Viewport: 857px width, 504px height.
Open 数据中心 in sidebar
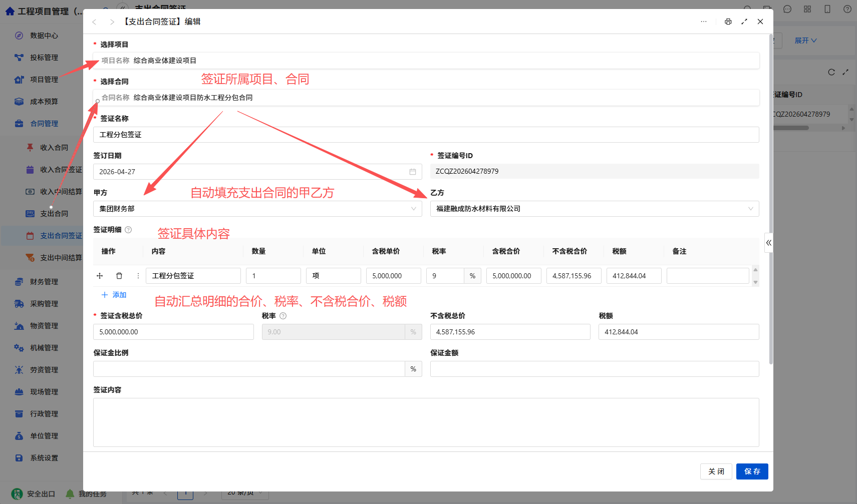tap(44, 36)
